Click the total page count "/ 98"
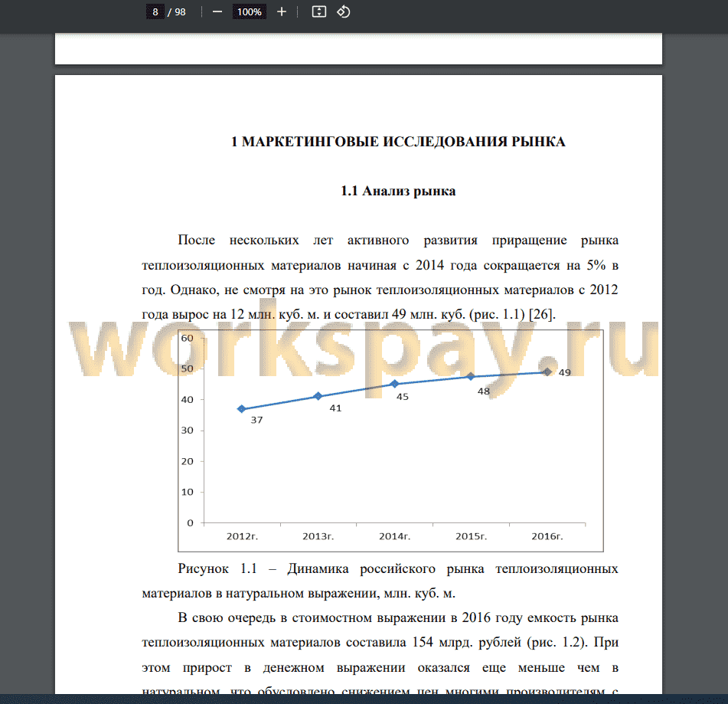This screenshot has height=704, width=728. point(176,12)
